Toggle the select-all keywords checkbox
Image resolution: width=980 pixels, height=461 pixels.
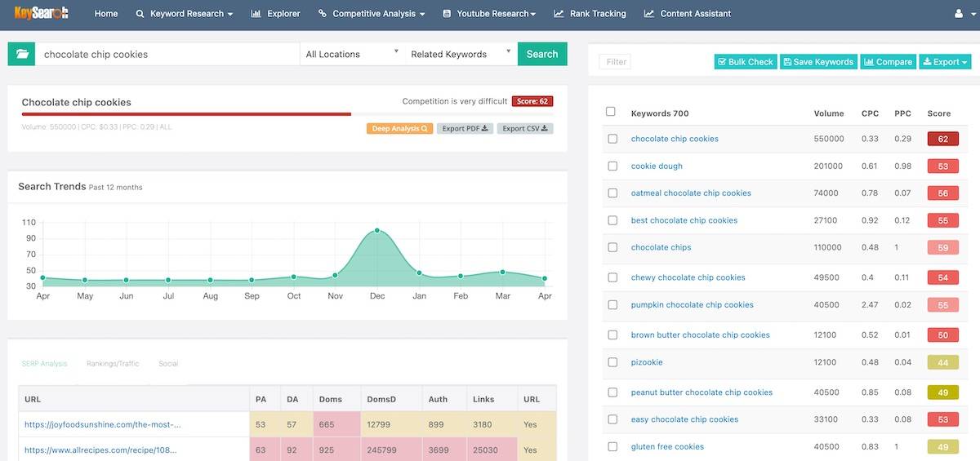pos(611,112)
